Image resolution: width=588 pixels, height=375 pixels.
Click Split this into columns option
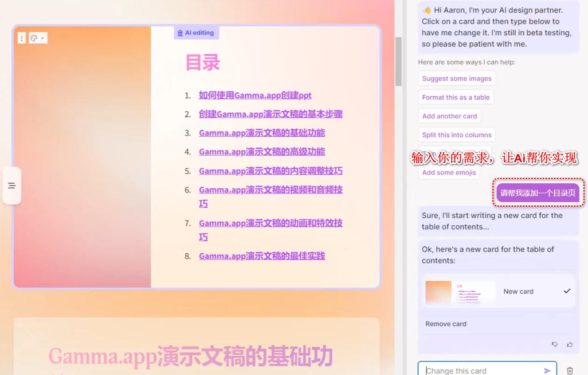coord(456,135)
